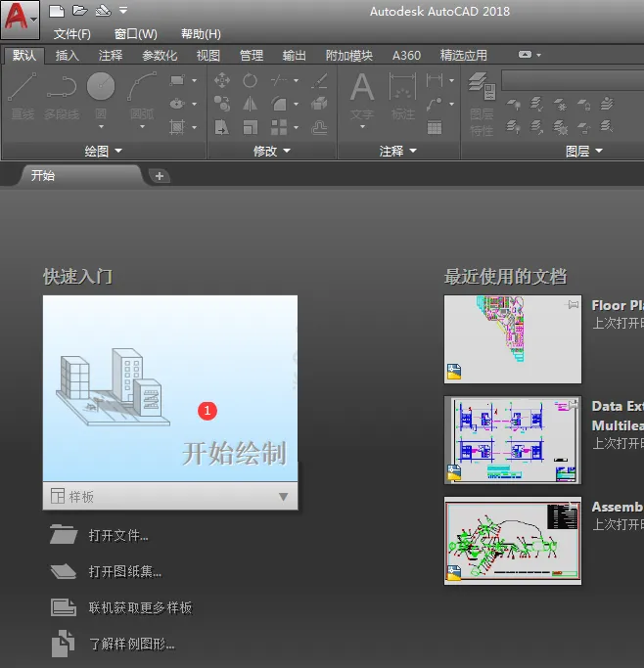Open the 图层特性 layer properties manager
This screenshot has height=668, width=644.
click(x=483, y=105)
